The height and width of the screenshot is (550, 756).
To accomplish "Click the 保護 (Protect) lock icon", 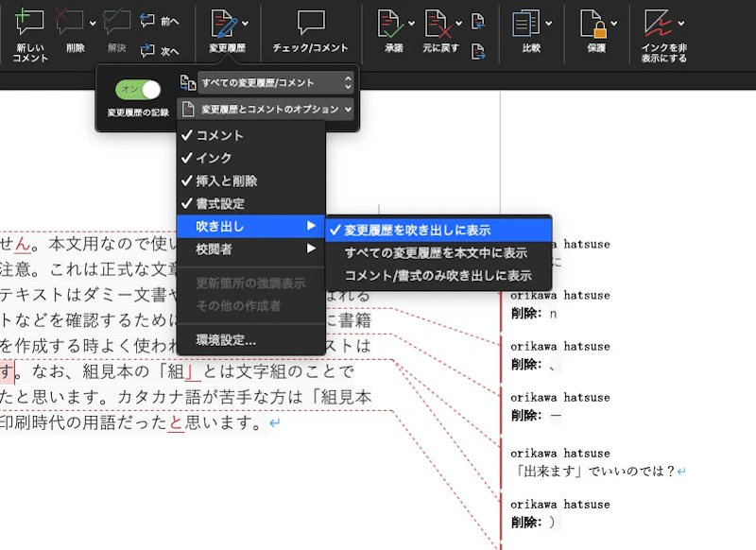I will pyautogui.click(x=594, y=28).
